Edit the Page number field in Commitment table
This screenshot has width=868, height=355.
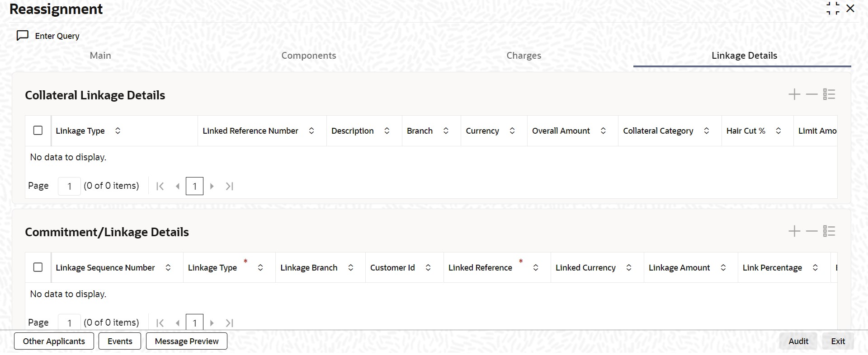tap(69, 322)
